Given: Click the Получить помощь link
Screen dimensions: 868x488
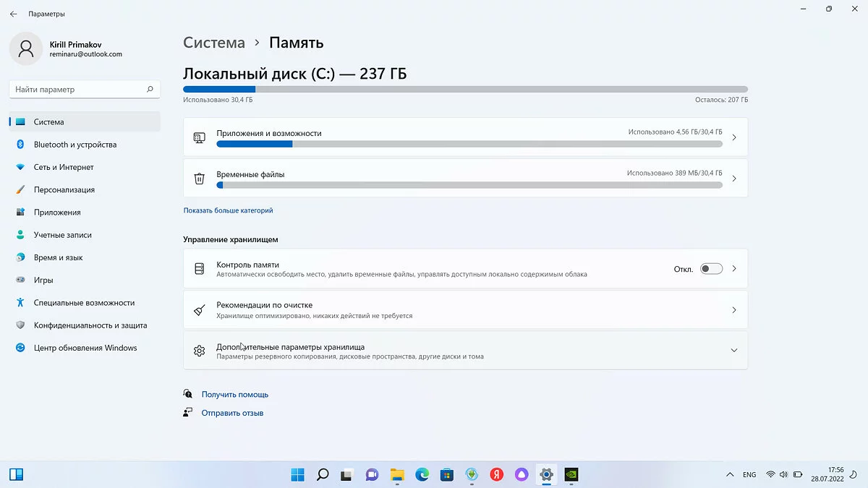Looking at the screenshot, I should (235, 395).
